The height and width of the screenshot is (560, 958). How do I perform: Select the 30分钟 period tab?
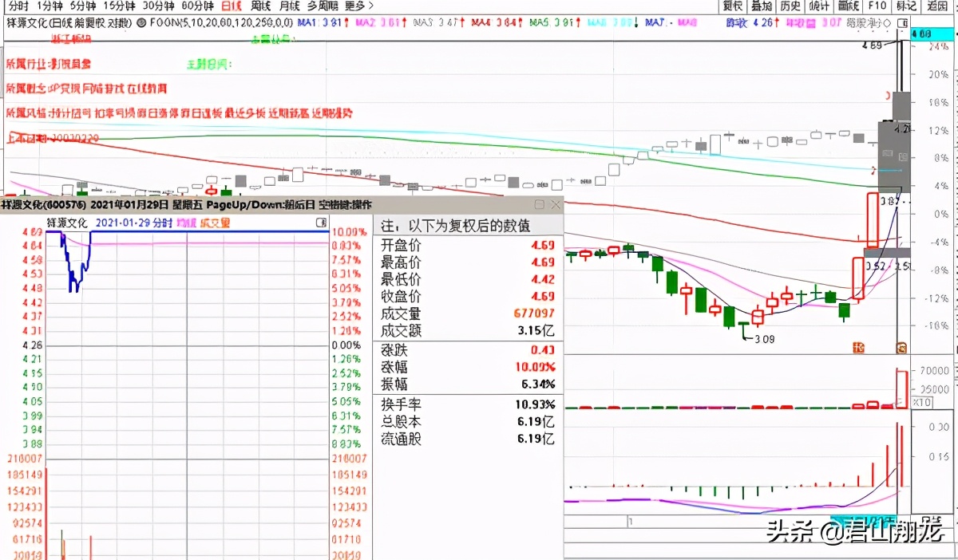tap(158, 6)
